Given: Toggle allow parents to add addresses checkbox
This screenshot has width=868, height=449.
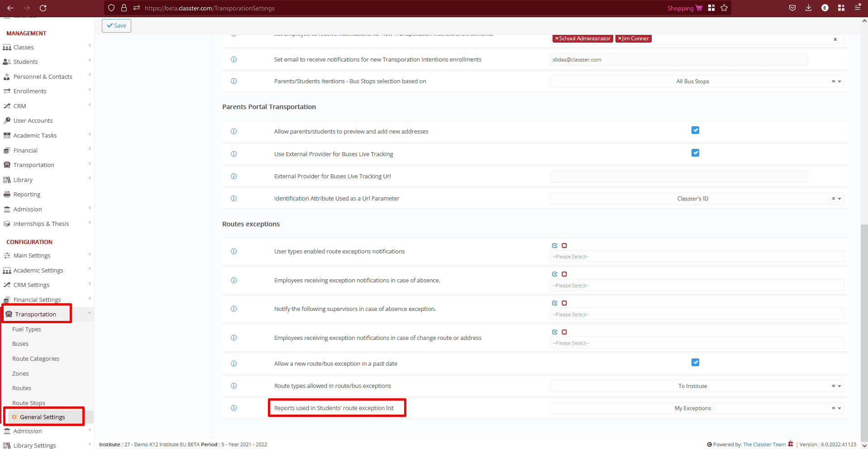Looking at the screenshot, I should [x=695, y=130].
